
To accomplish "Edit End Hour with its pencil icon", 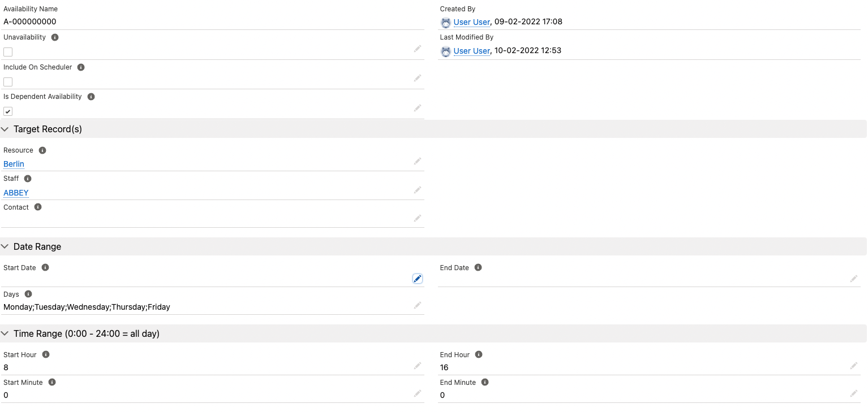I will 854,366.
